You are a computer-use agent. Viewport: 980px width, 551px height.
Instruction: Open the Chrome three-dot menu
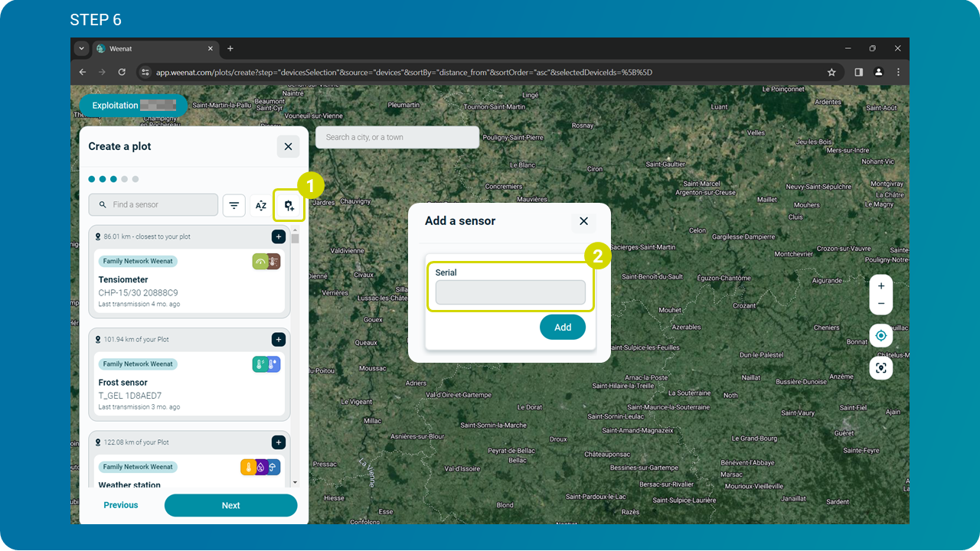click(898, 72)
